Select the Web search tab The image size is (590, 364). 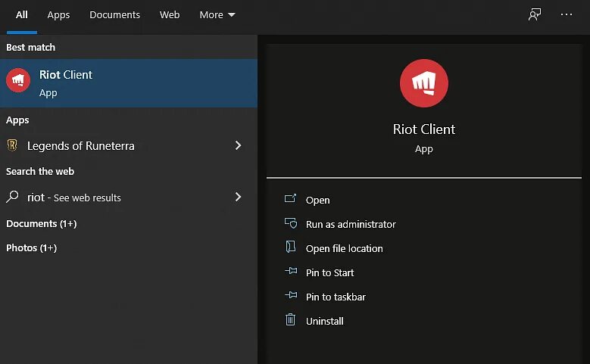[170, 14]
